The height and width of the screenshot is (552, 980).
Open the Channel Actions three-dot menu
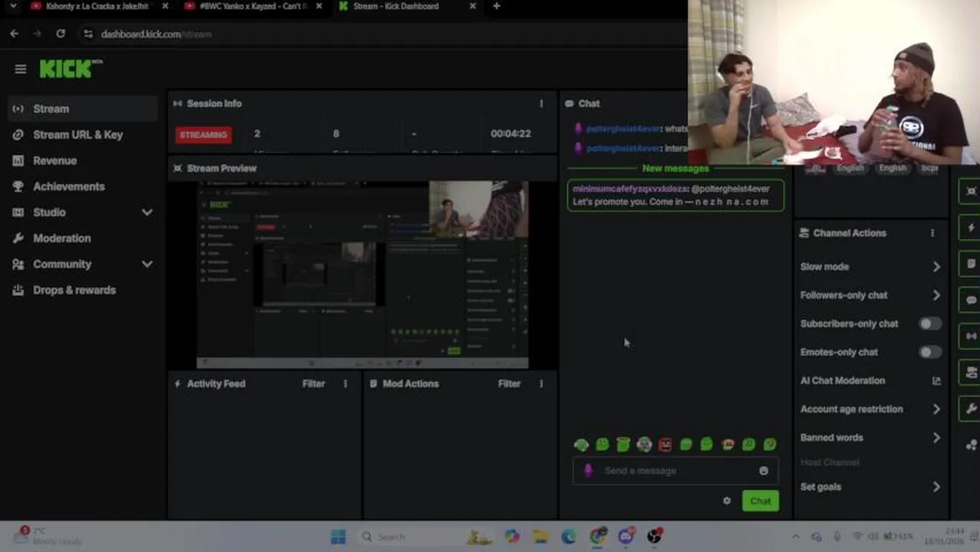pyautogui.click(x=932, y=233)
